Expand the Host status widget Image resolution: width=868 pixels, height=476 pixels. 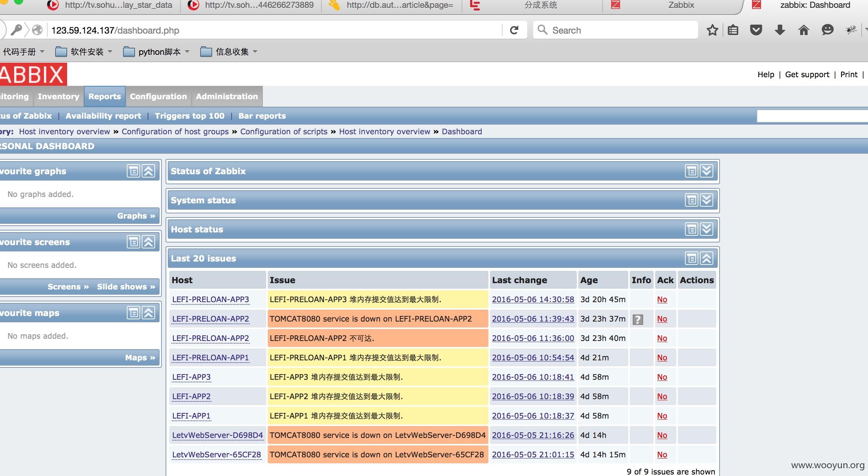(x=707, y=229)
